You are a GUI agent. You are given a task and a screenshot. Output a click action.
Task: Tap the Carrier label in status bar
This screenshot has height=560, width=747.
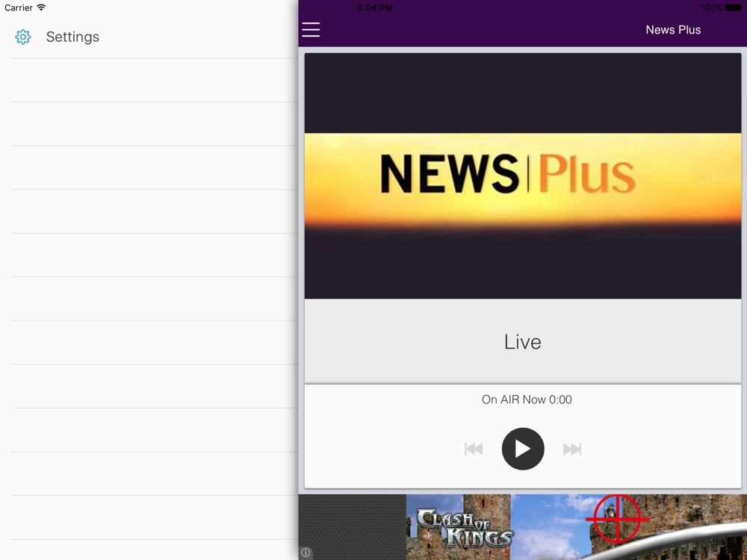pos(19,7)
